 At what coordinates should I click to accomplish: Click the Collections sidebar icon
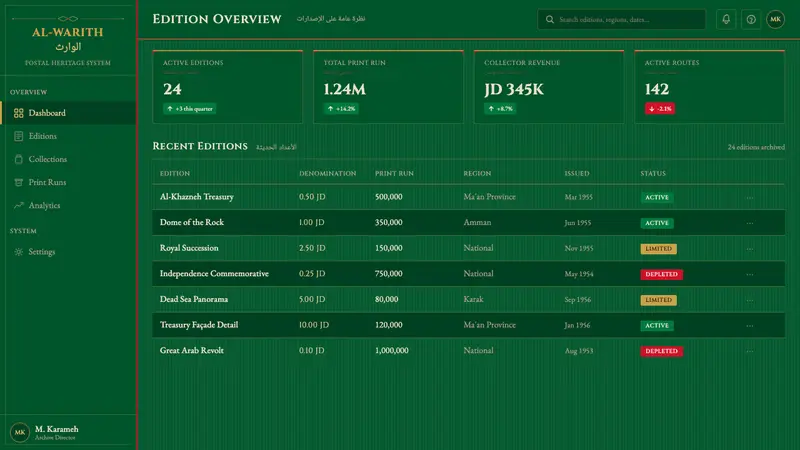click(18, 159)
